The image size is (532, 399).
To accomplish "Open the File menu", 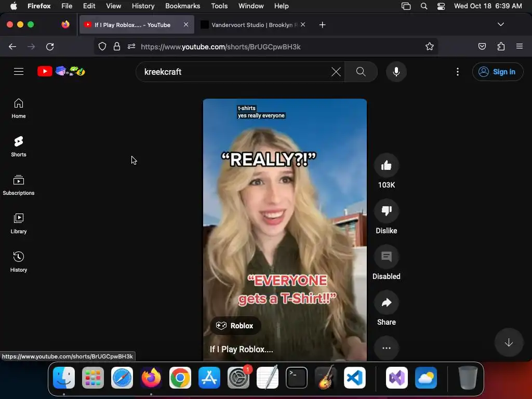I will coord(67,6).
